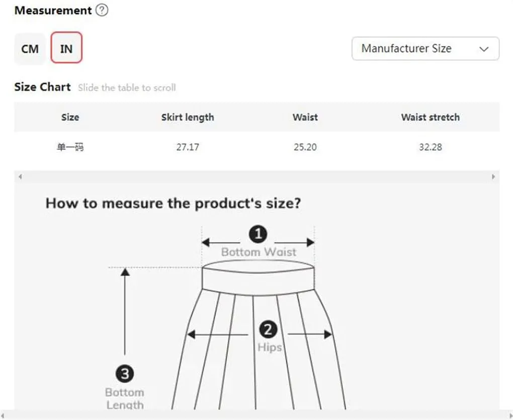Select the IN unit toggle
This screenshot has height=420, width=513.
pos(66,48)
